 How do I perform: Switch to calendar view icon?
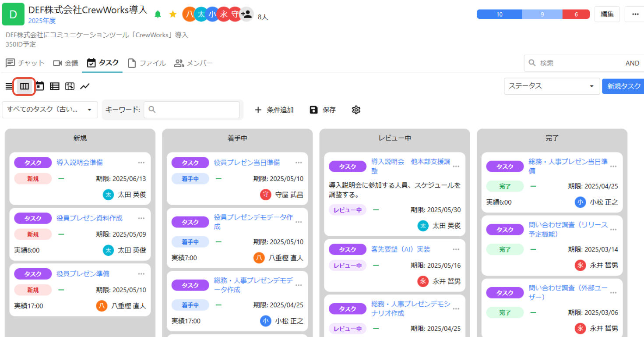[40, 86]
